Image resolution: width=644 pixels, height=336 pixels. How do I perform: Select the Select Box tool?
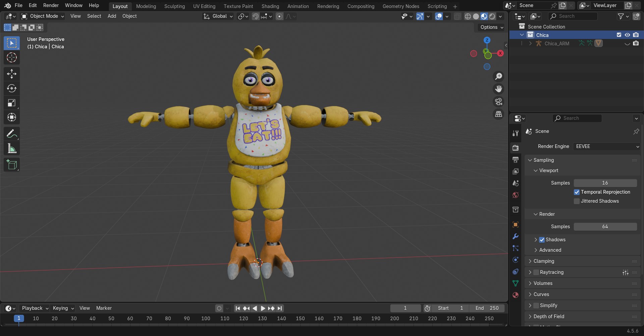[12, 43]
